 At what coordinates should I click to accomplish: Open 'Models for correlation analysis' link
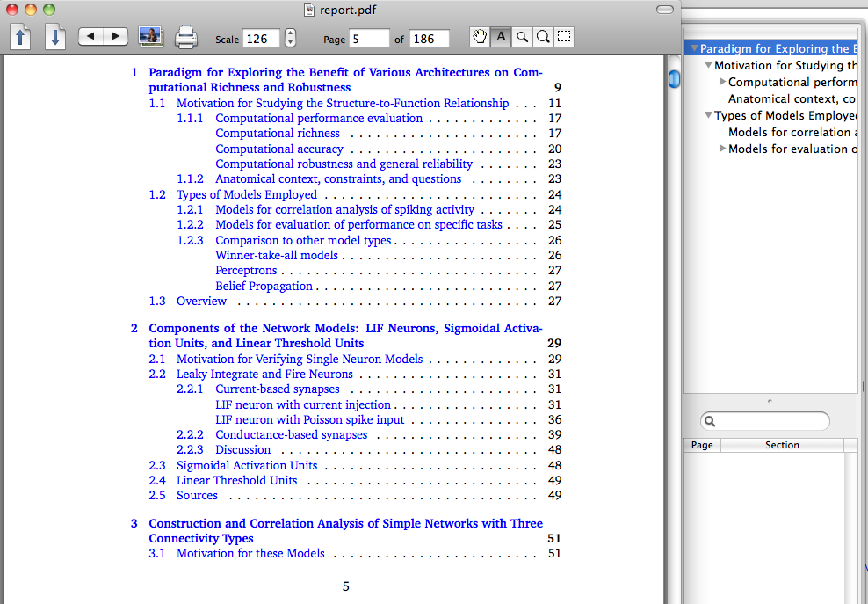(345, 209)
